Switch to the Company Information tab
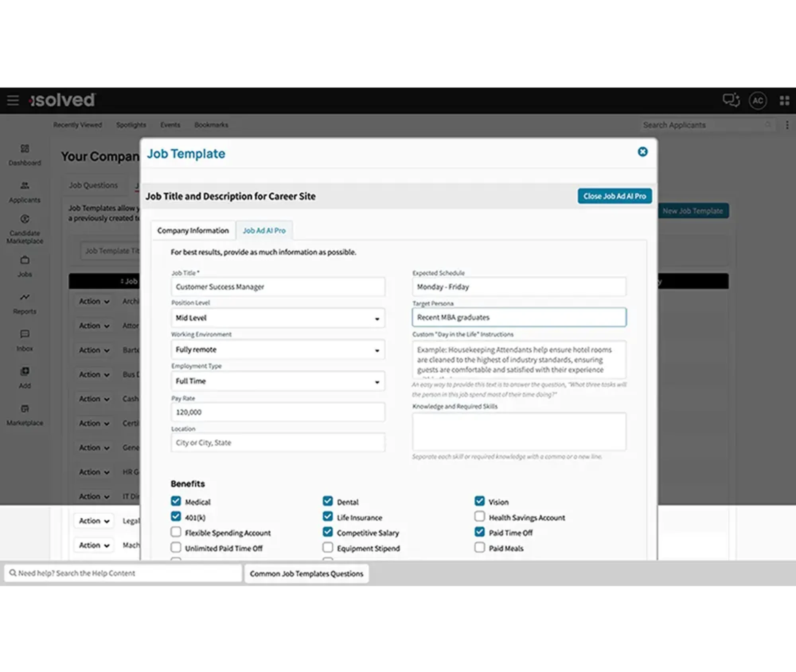The width and height of the screenshot is (796, 672). pos(193,230)
